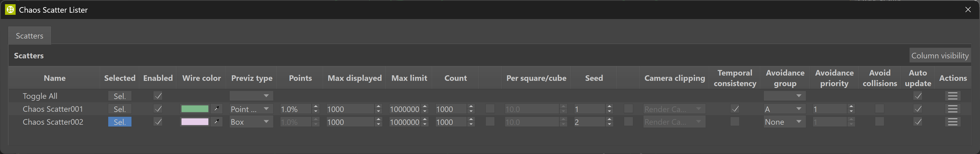Click Sel. button in Toggle All row
Image resolution: width=980 pixels, height=154 pixels.
coord(120,96)
